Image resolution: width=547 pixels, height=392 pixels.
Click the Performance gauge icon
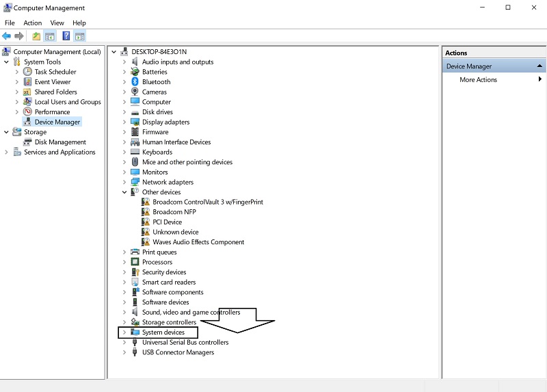tap(27, 112)
